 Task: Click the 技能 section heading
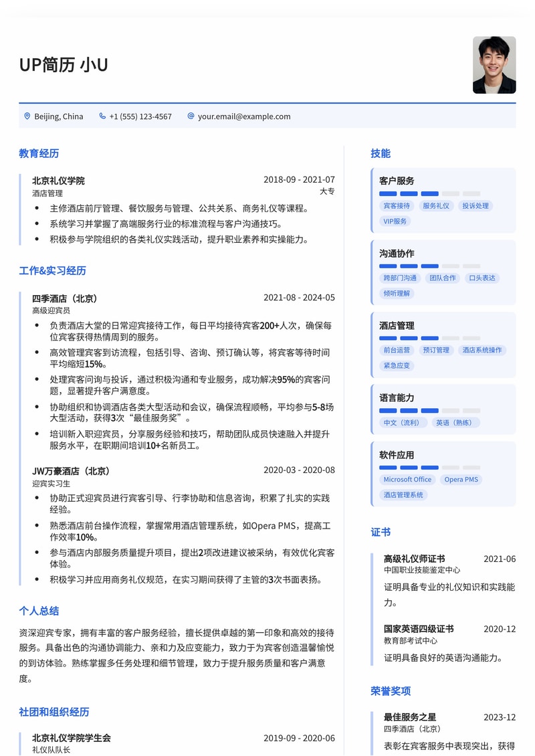click(381, 153)
